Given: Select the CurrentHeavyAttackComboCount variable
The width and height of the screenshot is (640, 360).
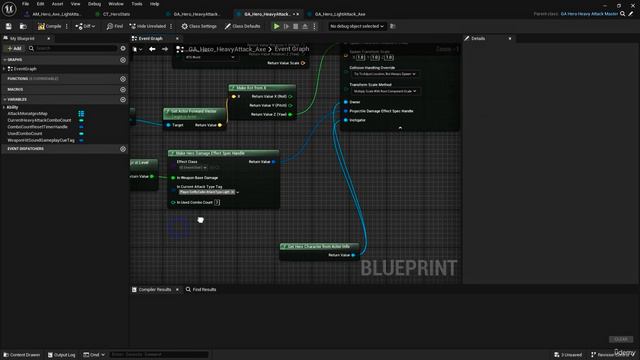Looking at the screenshot, I should pos(39,120).
